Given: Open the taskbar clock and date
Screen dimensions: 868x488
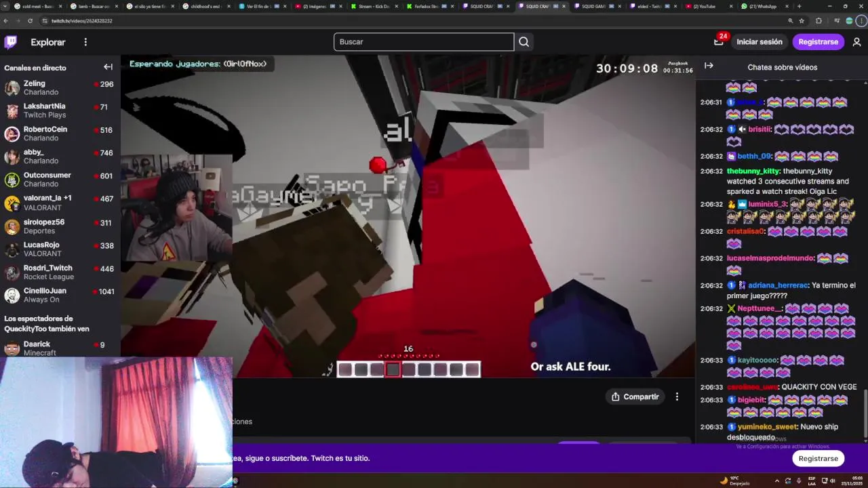Looking at the screenshot, I should coord(853,481).
